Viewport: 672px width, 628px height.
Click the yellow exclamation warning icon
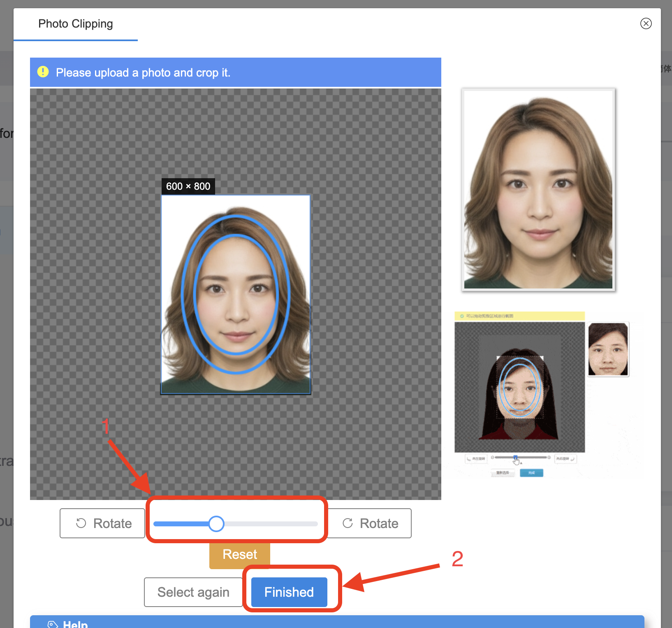tap(43, 72)
